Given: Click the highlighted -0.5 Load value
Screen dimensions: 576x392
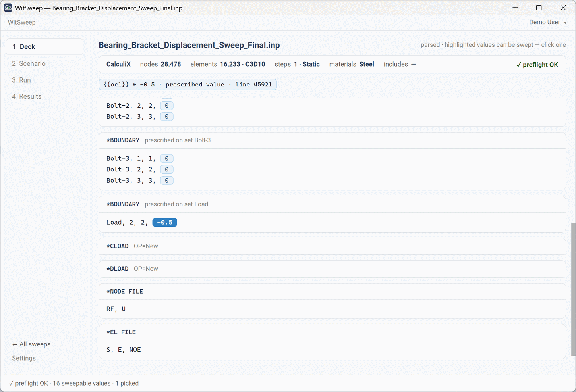Looking at the screenshot, I should [x=165, y=223].
